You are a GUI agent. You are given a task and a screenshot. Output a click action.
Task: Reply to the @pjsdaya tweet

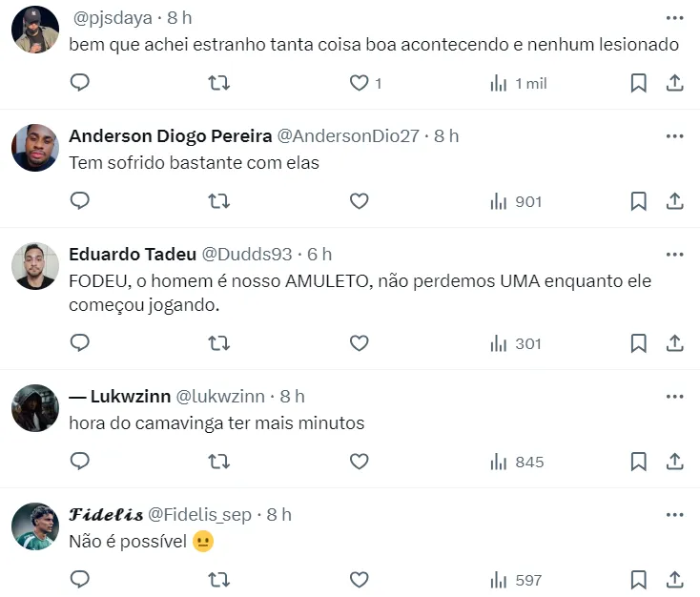(80, 83)
